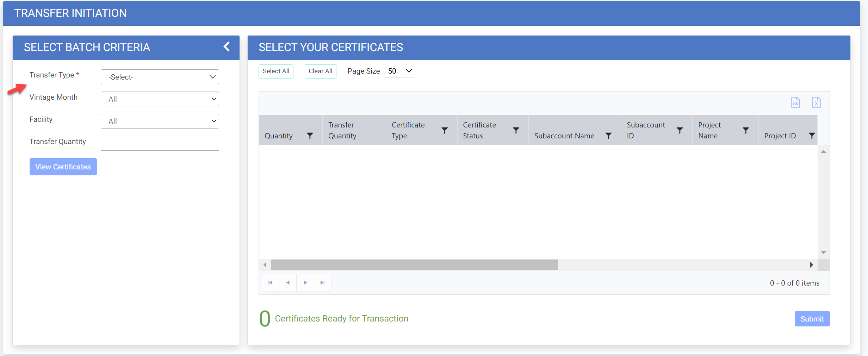Export the grid to Excel

coord(816,102)
